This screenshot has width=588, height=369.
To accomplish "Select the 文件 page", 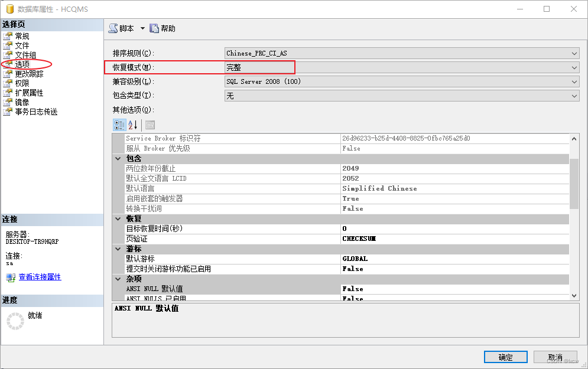I will [22, 45].
